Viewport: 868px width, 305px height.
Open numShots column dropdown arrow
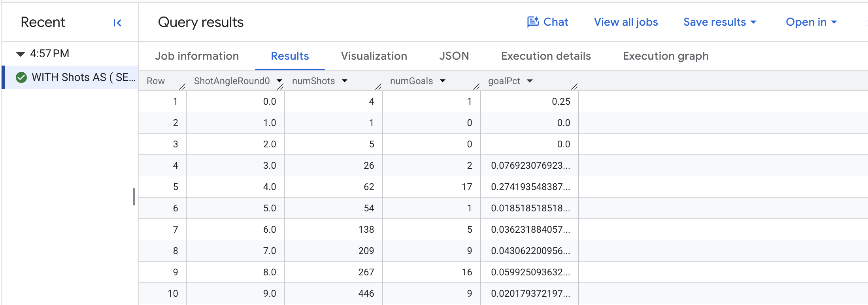345,81
